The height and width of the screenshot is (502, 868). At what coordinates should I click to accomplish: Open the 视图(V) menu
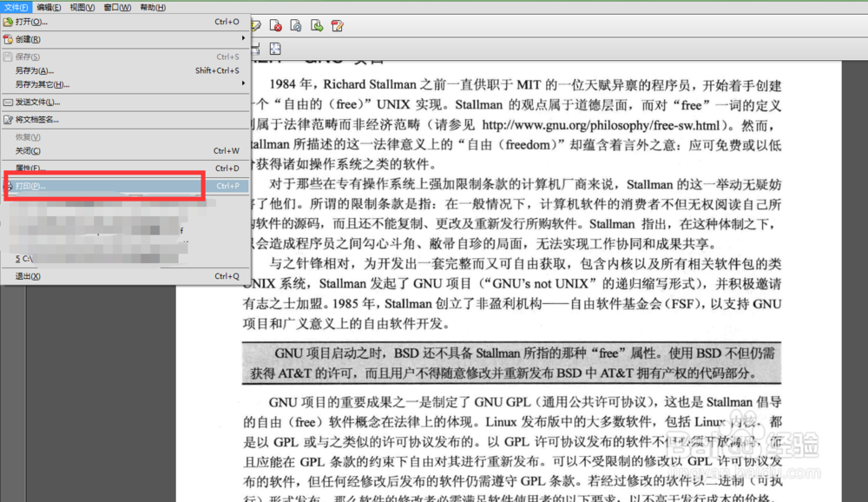82,7
